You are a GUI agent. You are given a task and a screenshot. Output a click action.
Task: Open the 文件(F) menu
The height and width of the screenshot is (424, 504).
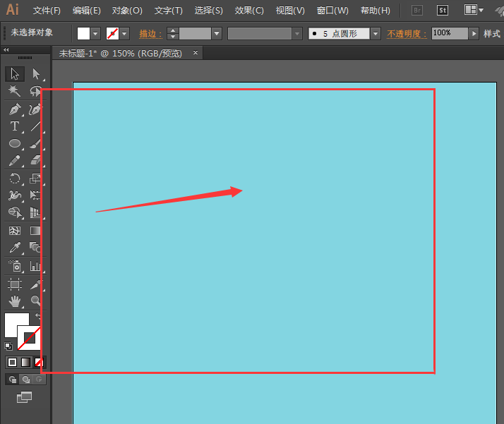[47, 11]
